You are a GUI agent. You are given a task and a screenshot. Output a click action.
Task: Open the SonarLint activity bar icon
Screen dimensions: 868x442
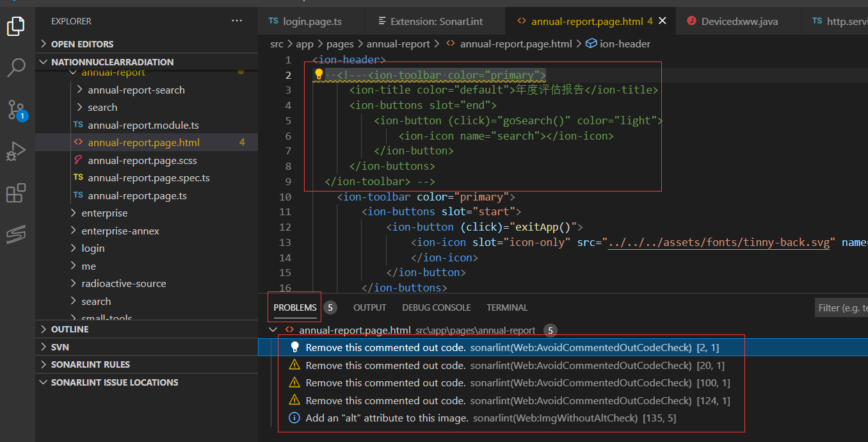(x=16, y=234)
